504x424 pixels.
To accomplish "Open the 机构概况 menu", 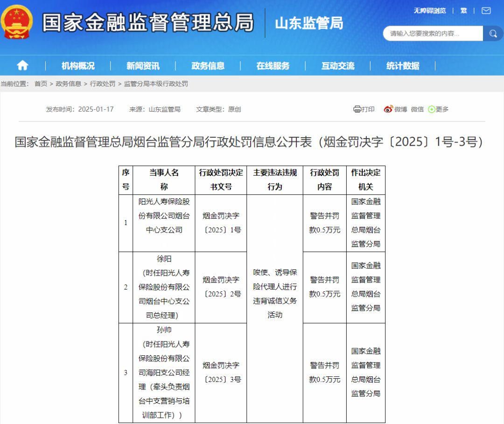I will click(78, 66).
